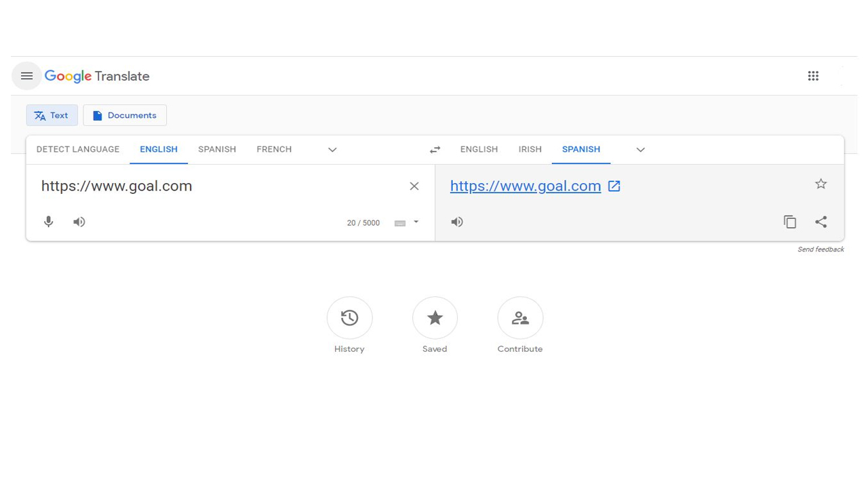Focus the source text input field

[x=220, y=186]
